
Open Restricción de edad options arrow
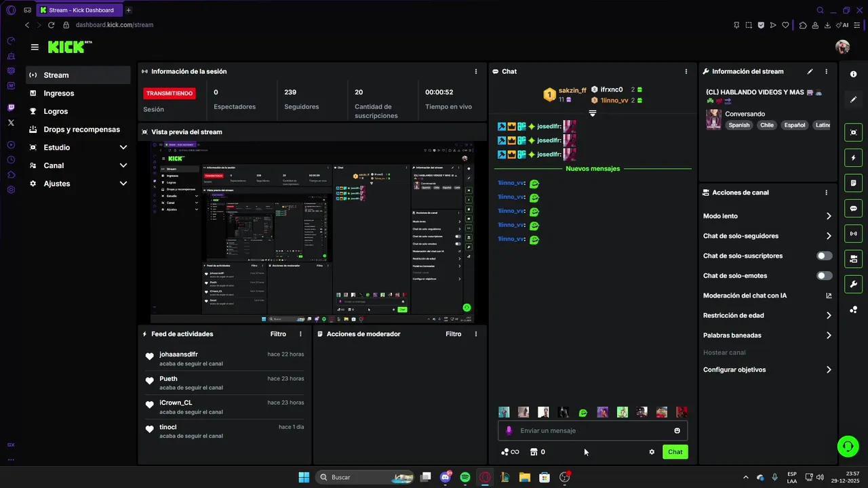[x=829, y=315]
